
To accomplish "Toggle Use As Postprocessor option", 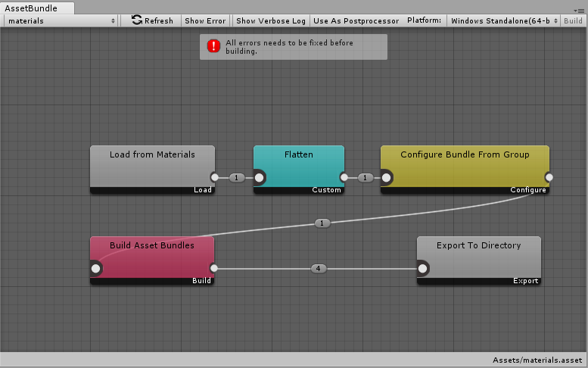I will 356,20.
